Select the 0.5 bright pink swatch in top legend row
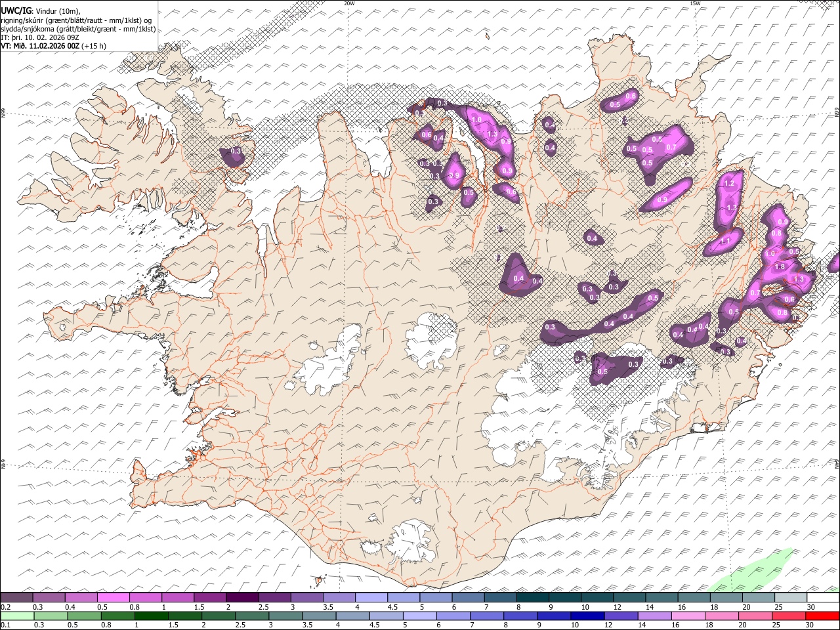 pos(113,597)
